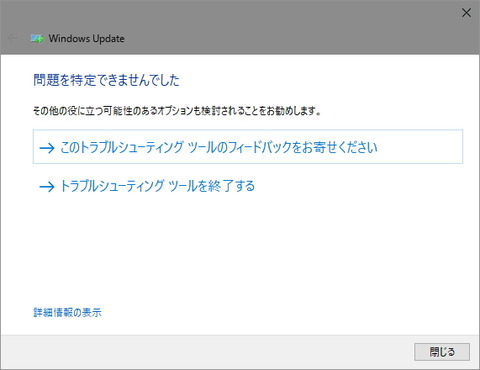Screen dimensions: 480x370
Task: Click the 閉じる button
Action: [442, 352]
